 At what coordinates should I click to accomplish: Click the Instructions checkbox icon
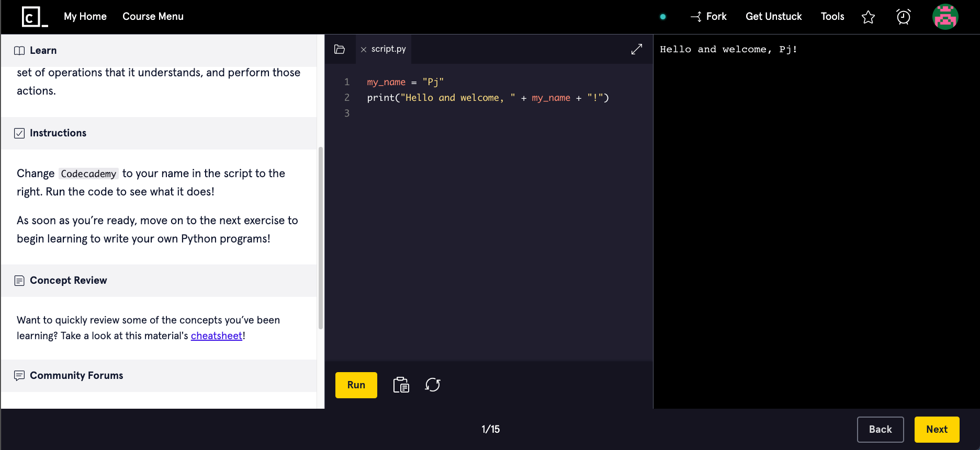pyautogui.click(x=19, y=133)
